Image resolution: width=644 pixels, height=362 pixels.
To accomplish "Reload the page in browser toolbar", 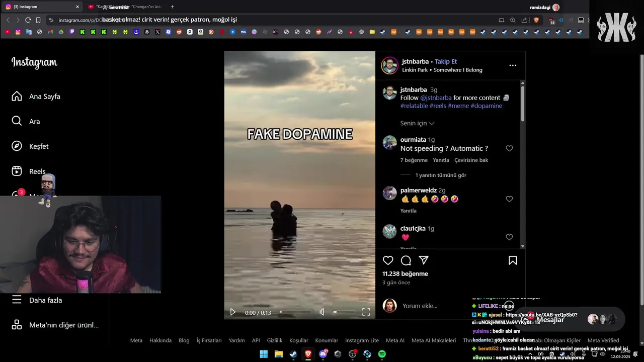I will (x=28, y=20).
